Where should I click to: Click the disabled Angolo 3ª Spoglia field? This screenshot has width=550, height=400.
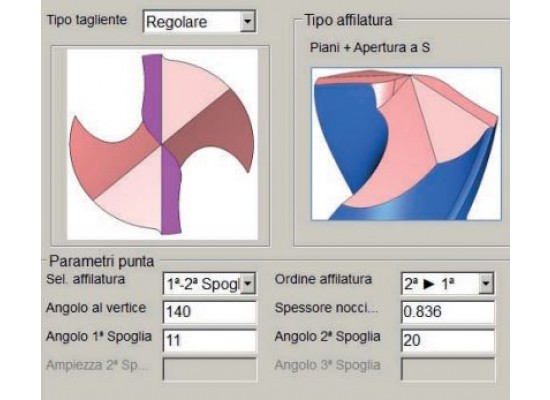(448, 369)
